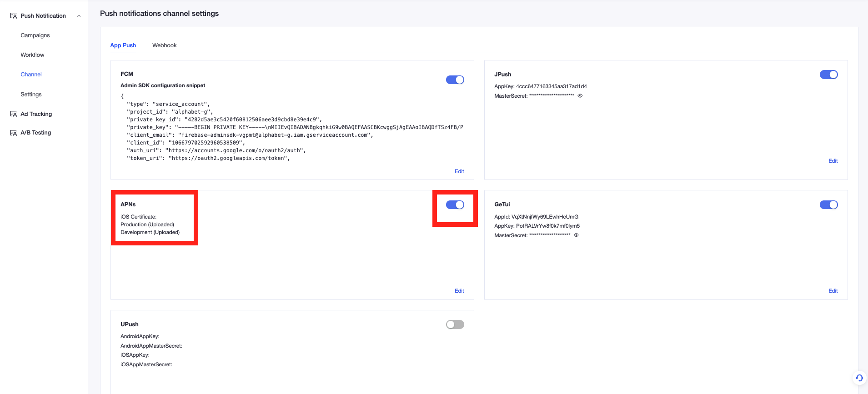Reveal the GeTui MasterSecret with the eye icon
The image size is (868, 394).
576,235
